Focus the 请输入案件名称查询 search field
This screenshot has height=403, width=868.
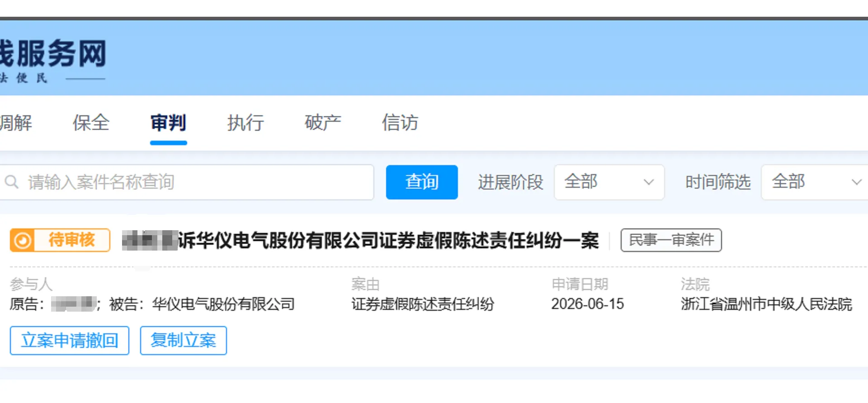tap(186, 182)
